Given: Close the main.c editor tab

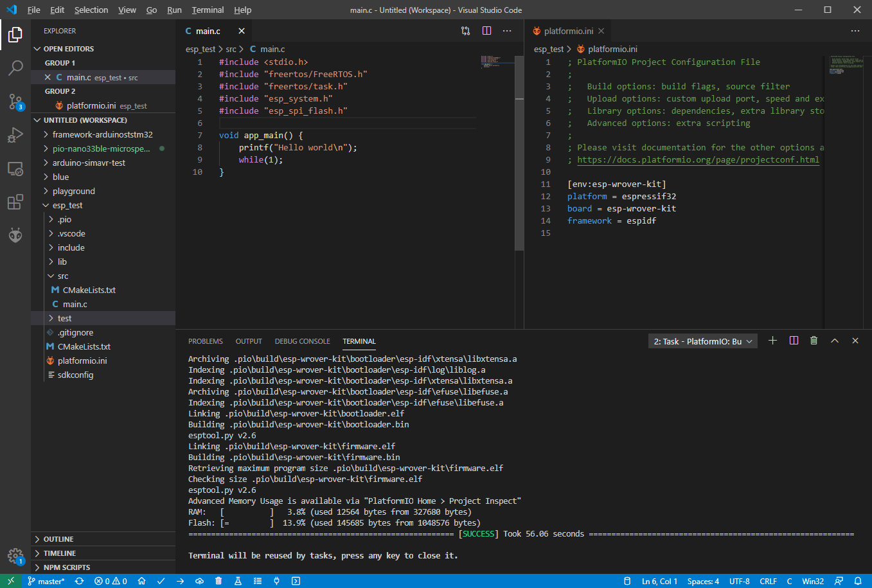Looking at the screenshot, I should [x=242, y=31].
